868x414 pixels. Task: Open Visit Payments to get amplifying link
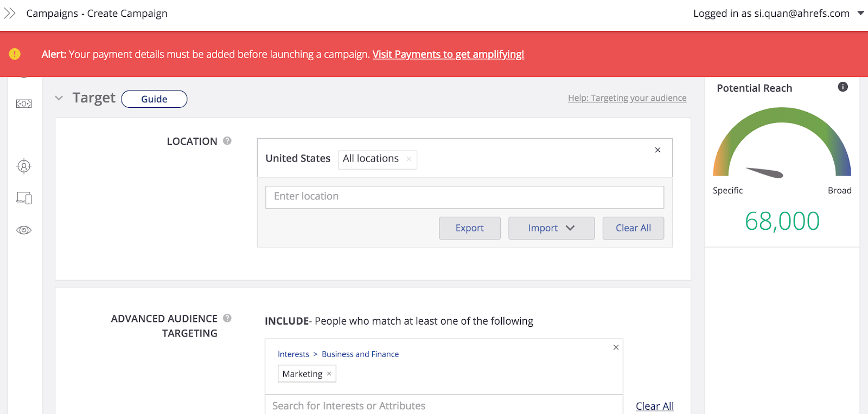[x=448, y=54]
